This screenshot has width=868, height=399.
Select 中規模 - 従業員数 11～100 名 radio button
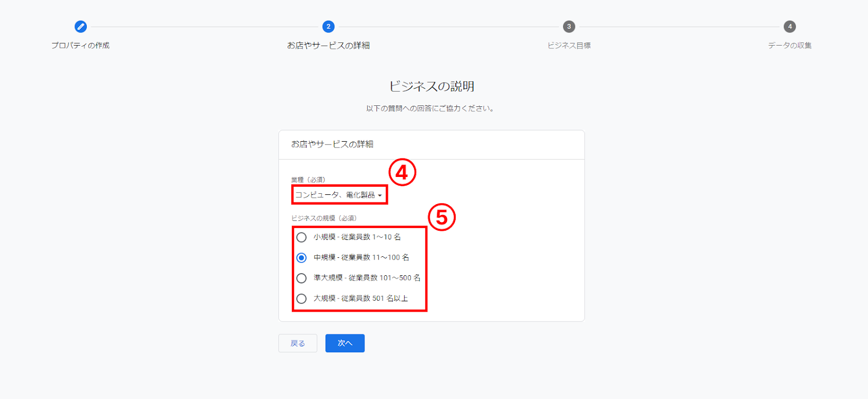302,258
